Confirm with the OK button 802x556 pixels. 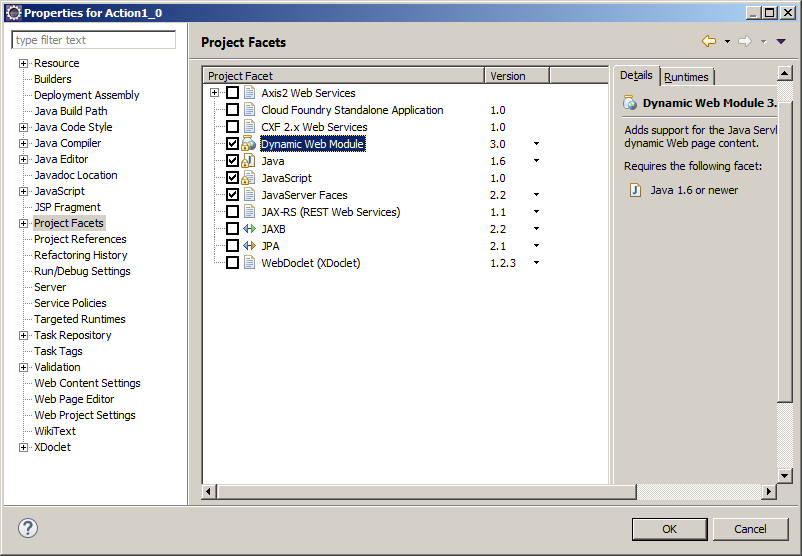click(670, 529)
